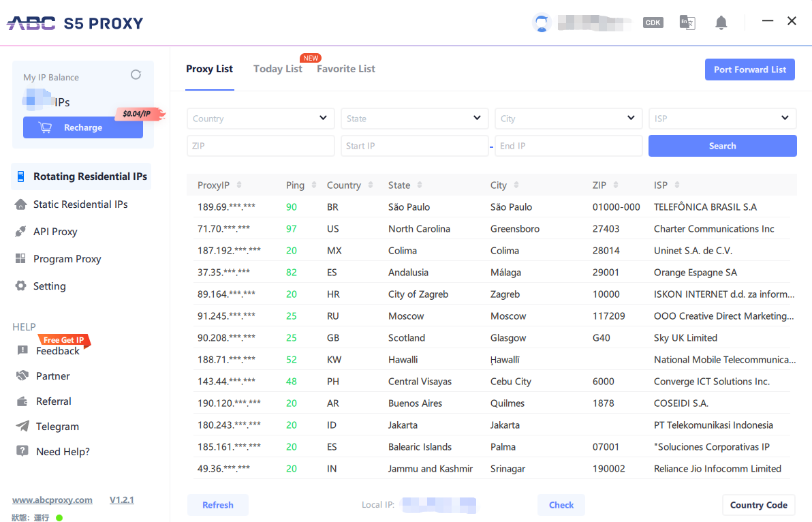Sort table by State column arrows
The height and width of the screenshot is (522, 812).
pyautogui.click(x=420, y=185)
